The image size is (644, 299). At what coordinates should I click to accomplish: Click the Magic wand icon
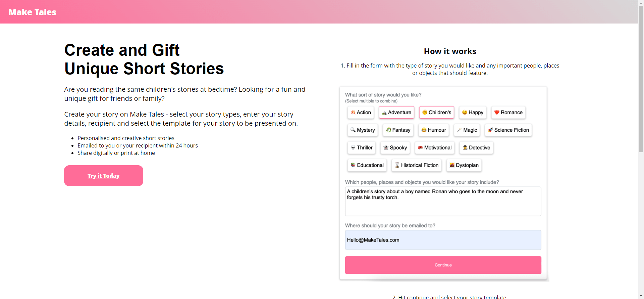[x=459, y=130]
